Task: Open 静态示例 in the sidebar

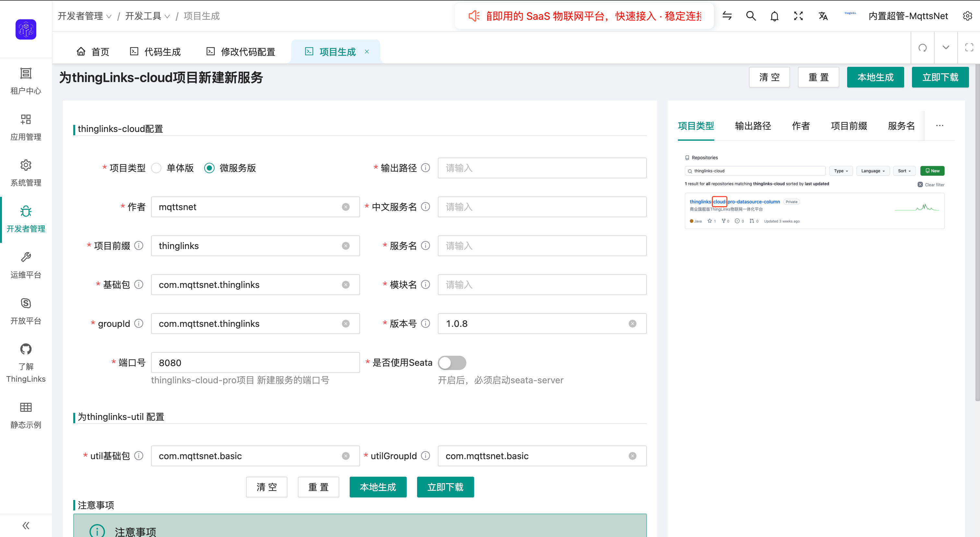Action: pos(26,415)
